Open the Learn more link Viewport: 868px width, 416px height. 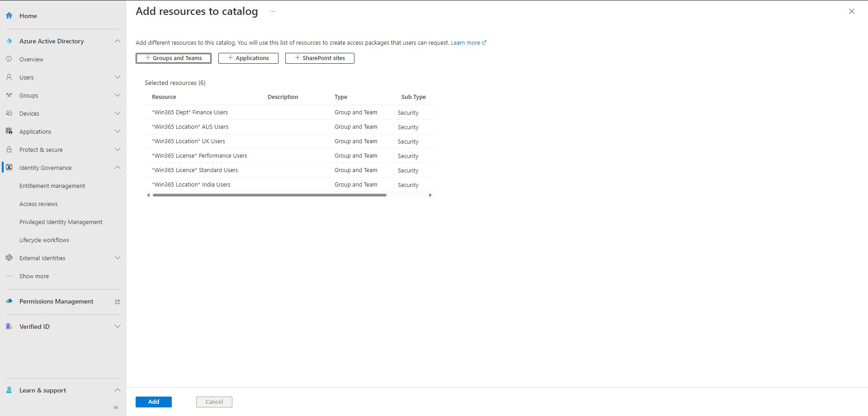466,42
